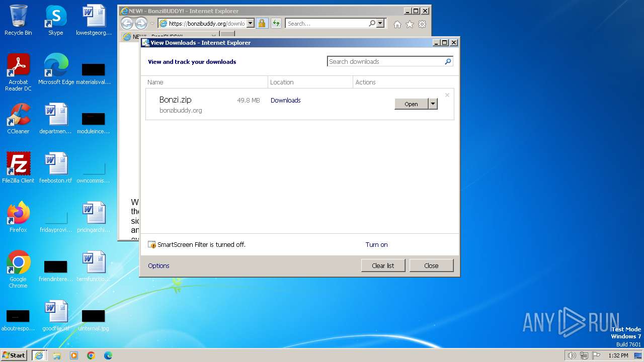Launch Skype from the desktop

55,20
